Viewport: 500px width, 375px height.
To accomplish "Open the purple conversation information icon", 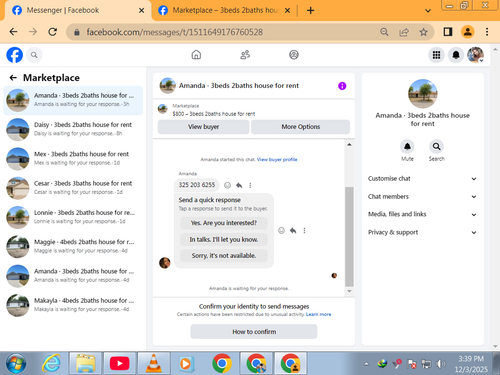I will point(342,86).
